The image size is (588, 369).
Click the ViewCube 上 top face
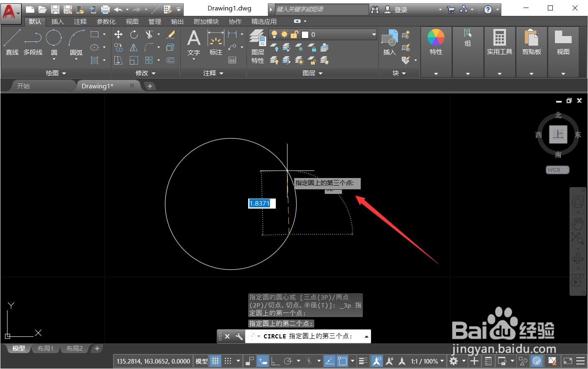[558, 134]
